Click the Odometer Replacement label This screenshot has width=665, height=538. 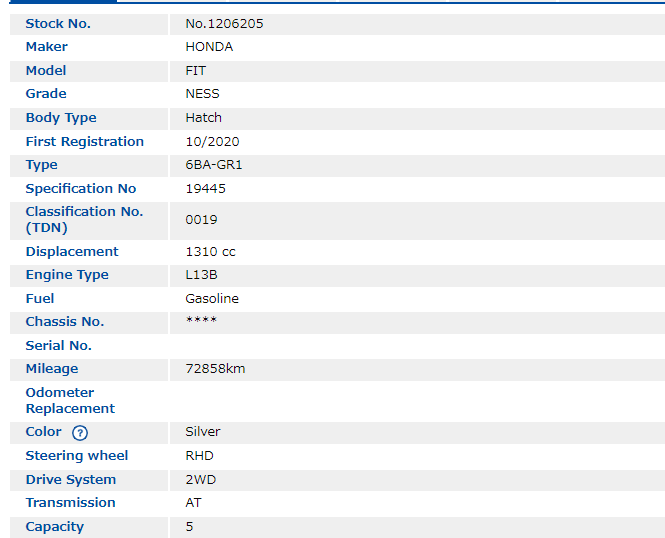(x=70, y=401)
